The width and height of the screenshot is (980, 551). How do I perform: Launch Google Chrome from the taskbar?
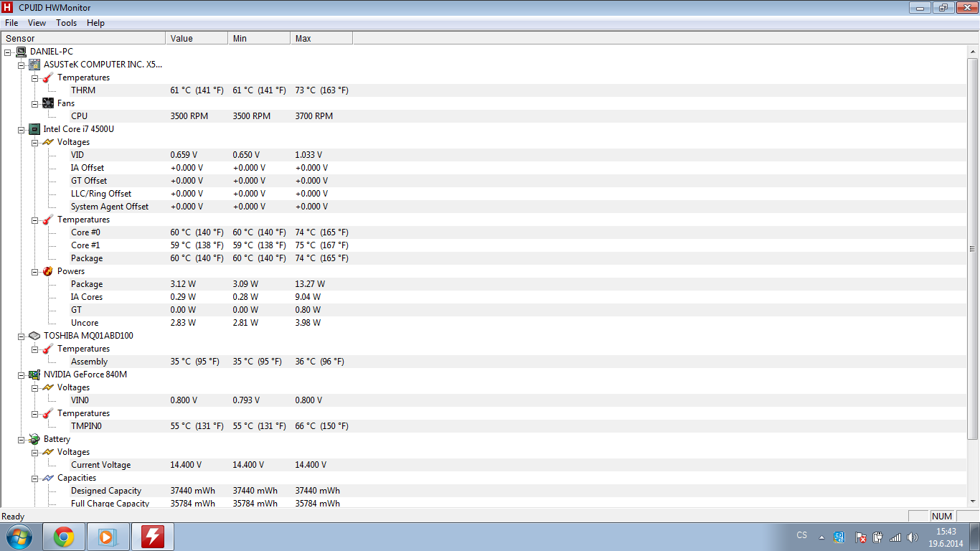64,537
